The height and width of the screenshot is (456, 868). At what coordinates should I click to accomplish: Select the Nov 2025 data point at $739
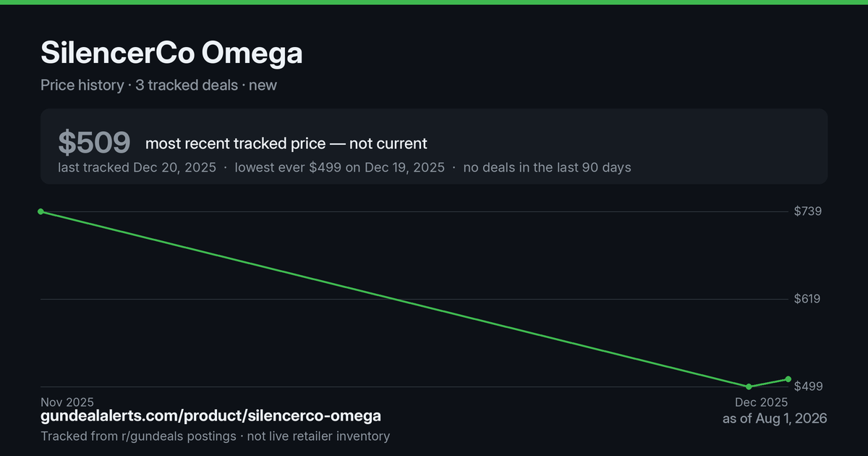click(x=41, y=211)
